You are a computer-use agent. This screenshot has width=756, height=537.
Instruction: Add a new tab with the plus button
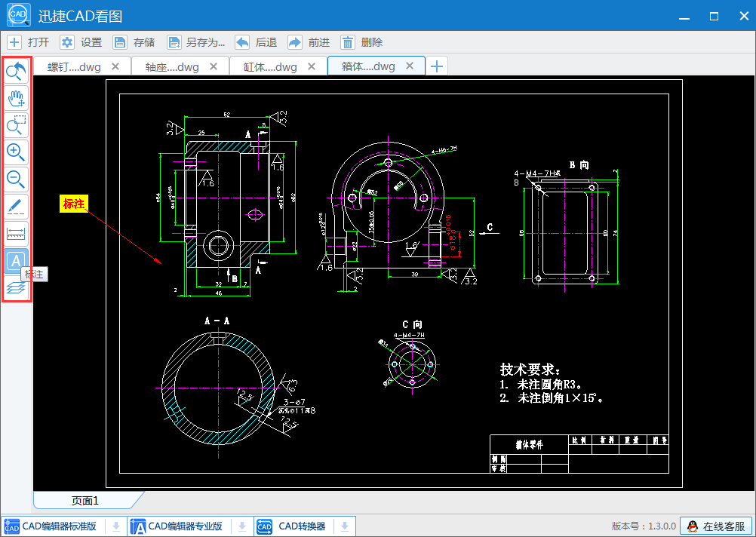coord(437,66)
